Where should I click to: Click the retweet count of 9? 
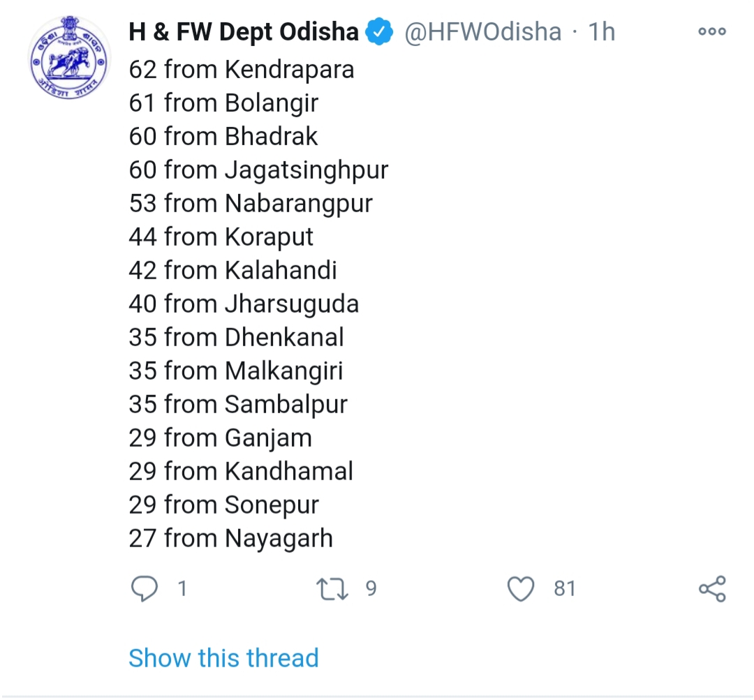click(x=371, y=589)
